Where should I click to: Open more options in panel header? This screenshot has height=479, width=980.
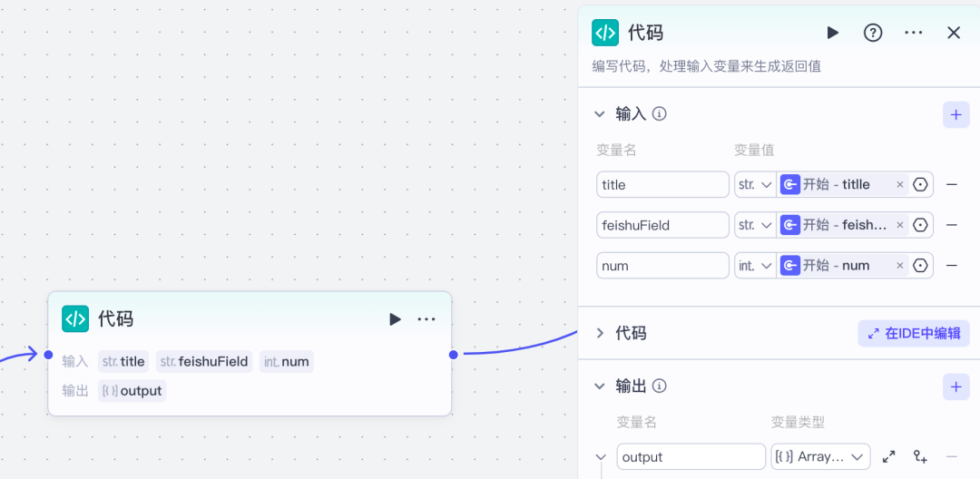coord(913,33)
